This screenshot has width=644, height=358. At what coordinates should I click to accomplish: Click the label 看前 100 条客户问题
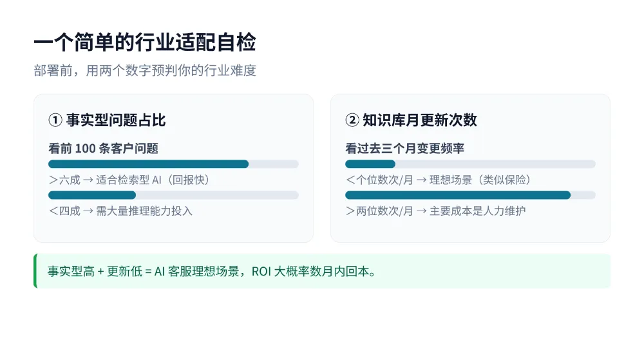104,148
